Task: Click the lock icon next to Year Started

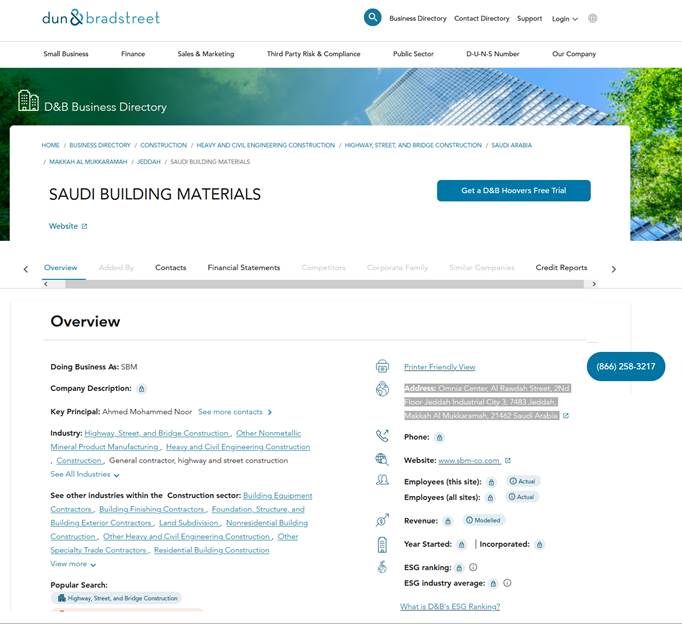Action: pos(461,544)
